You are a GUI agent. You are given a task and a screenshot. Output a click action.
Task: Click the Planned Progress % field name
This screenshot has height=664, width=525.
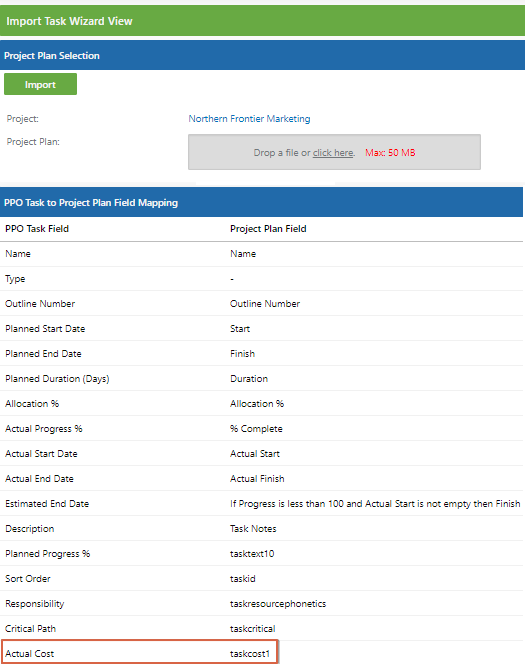[47, 553]
